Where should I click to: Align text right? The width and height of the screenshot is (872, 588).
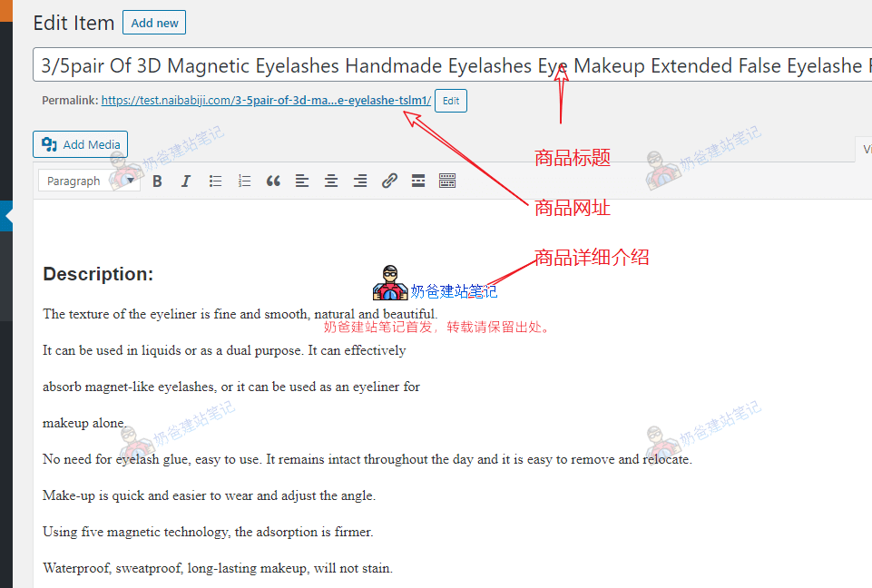point(360,181)
